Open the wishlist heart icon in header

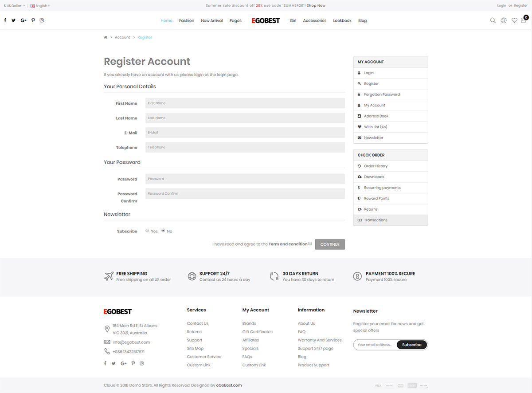coord(514,20)
